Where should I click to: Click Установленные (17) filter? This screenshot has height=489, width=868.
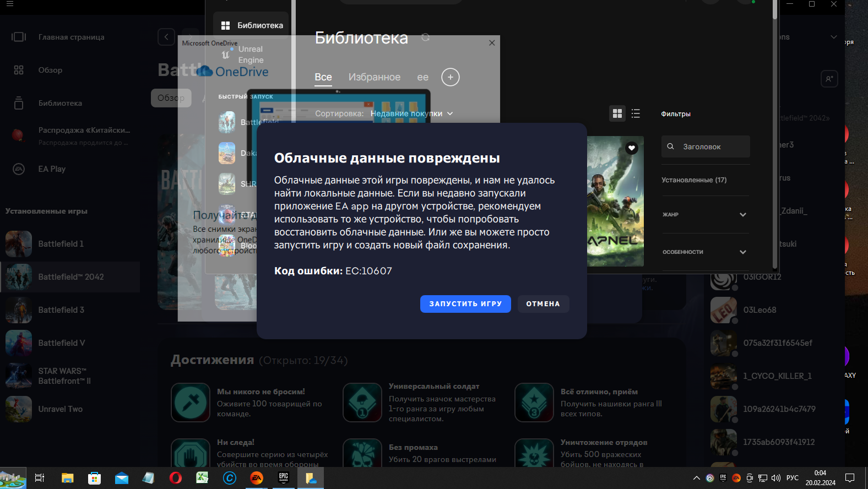[694, 180]
